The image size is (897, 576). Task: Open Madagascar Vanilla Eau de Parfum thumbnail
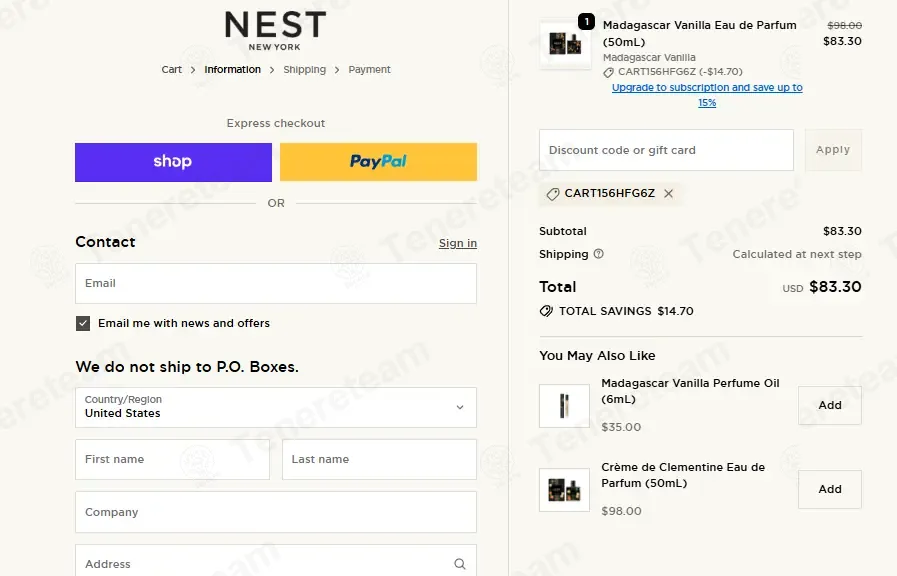tap(565, 44)
